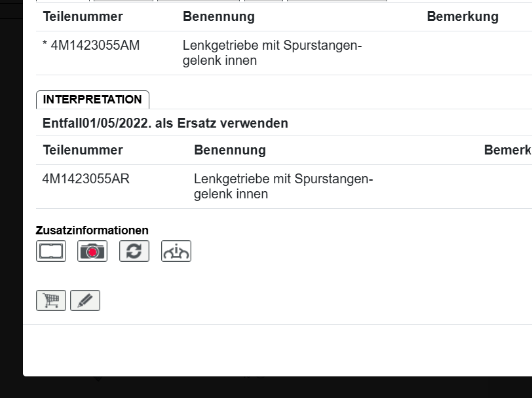
Task: Click the rectangular plate icon under Zusatzinformationen
Action: pyautogui.click(x=51, y=251)
